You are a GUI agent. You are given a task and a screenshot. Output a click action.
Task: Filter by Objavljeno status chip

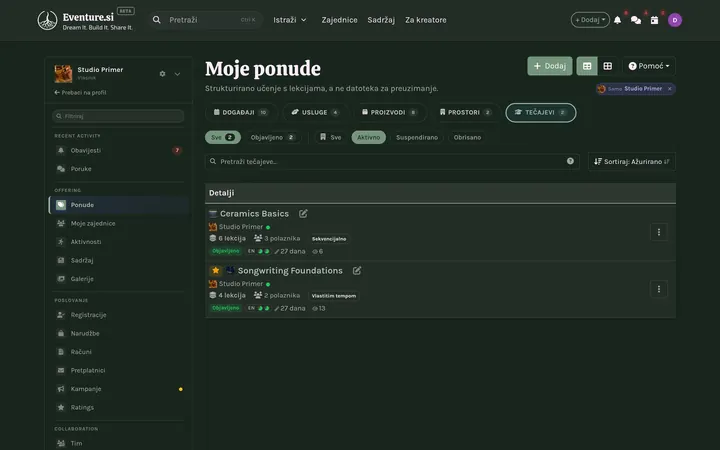(272, 137)
